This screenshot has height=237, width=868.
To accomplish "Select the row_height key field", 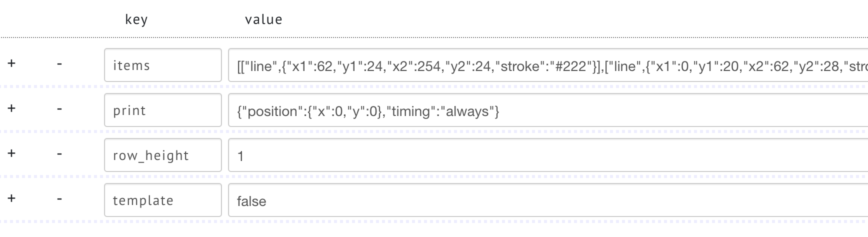I will point(163,155).
